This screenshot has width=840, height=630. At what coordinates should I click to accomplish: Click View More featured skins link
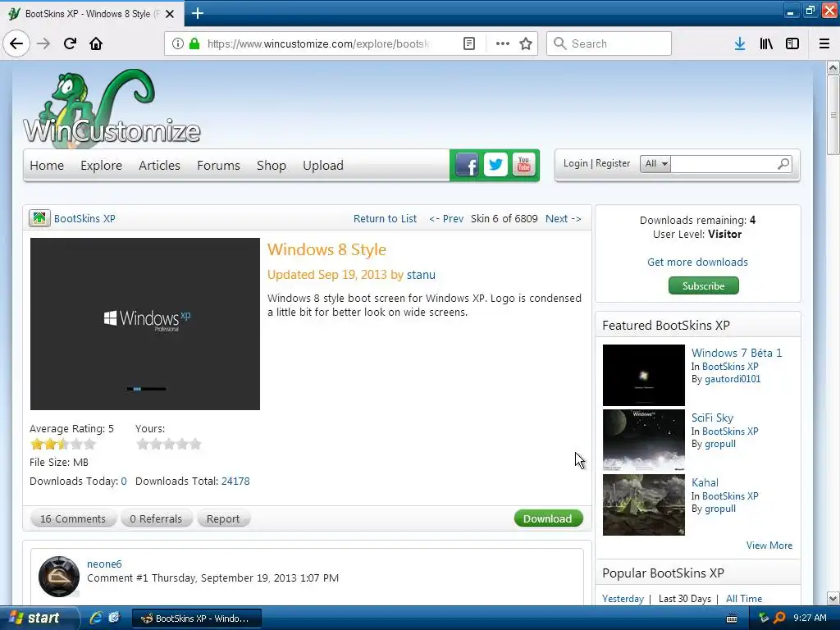(769, 546)
